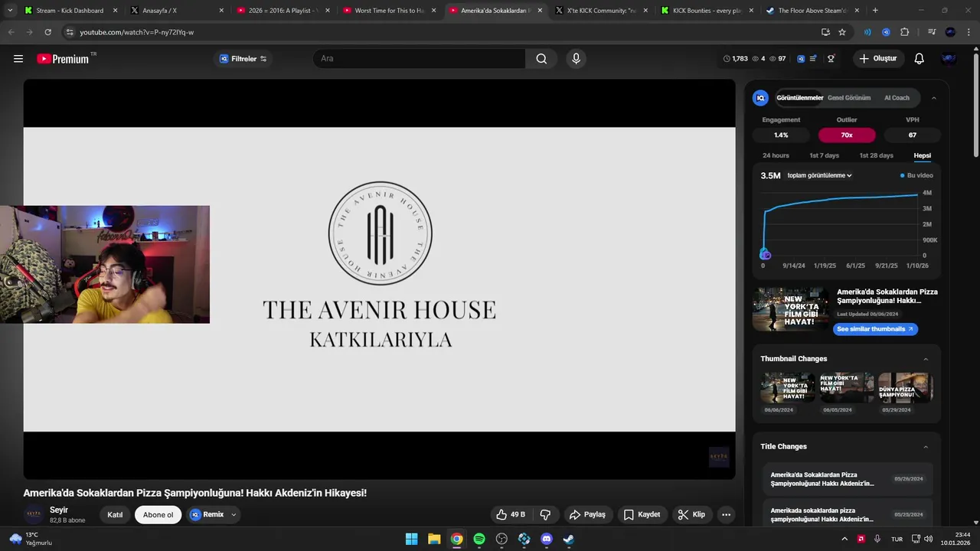Open Chrome extensions puzzle icon
Screen dimensions: 980x551
click(904, 32)
